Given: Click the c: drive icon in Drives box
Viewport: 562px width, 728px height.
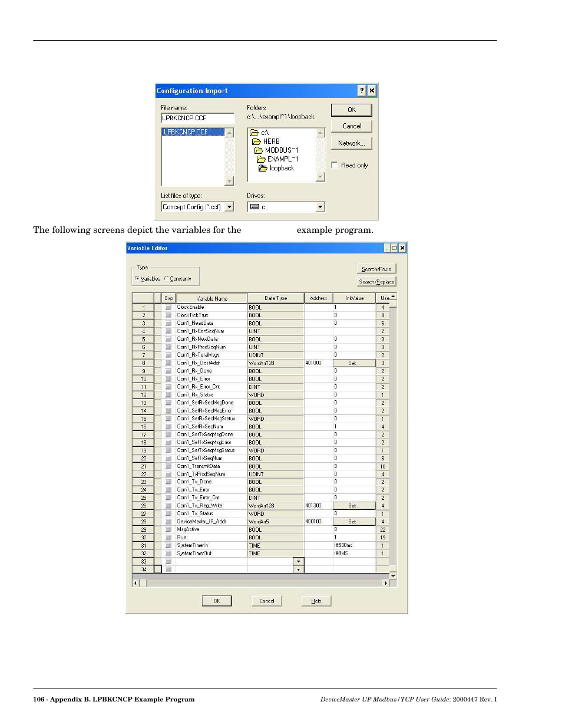Looking at the screenshot, I should pos(254,207).
